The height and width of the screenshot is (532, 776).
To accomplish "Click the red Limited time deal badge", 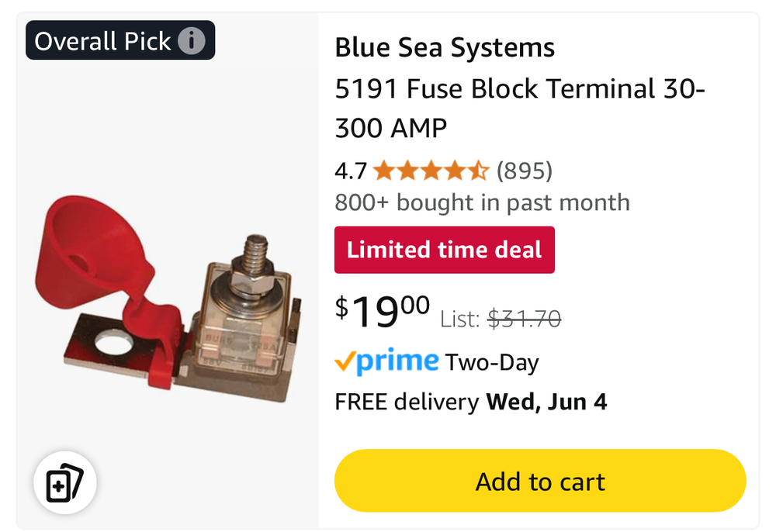I will pos(444,250).
